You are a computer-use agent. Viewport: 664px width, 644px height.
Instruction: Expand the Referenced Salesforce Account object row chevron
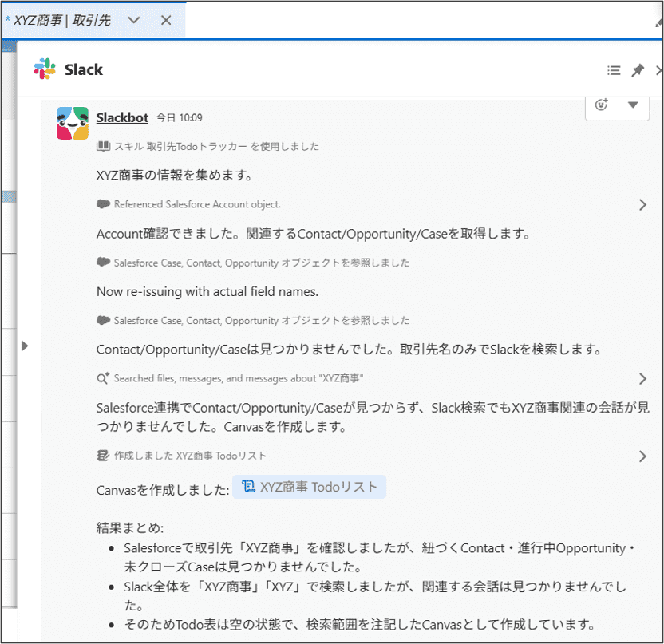tap(642, 205)
